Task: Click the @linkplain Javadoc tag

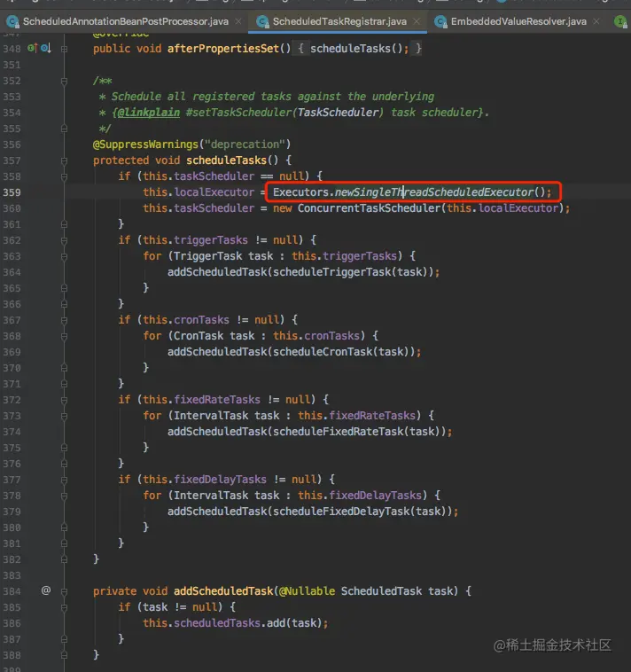Action: click(148, 113)
